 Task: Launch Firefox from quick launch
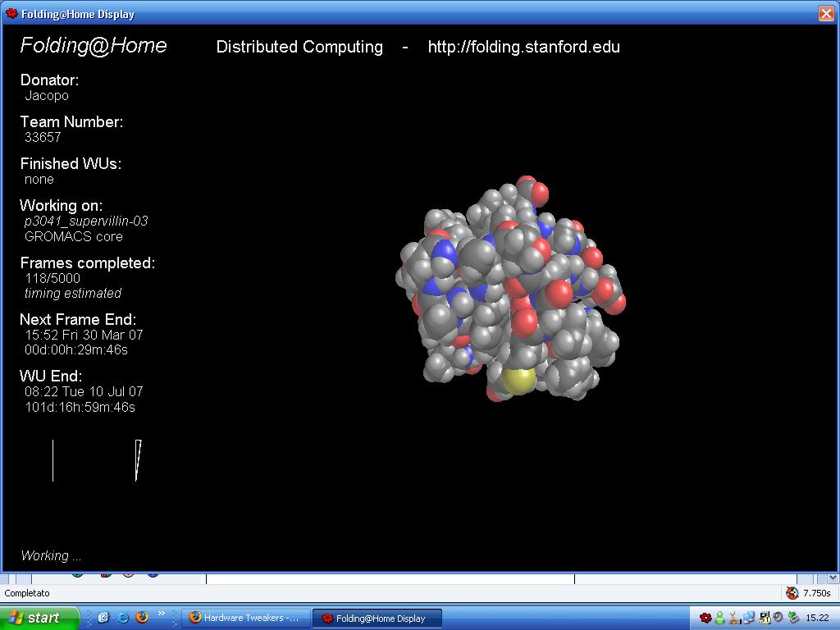tap(142, 617)
